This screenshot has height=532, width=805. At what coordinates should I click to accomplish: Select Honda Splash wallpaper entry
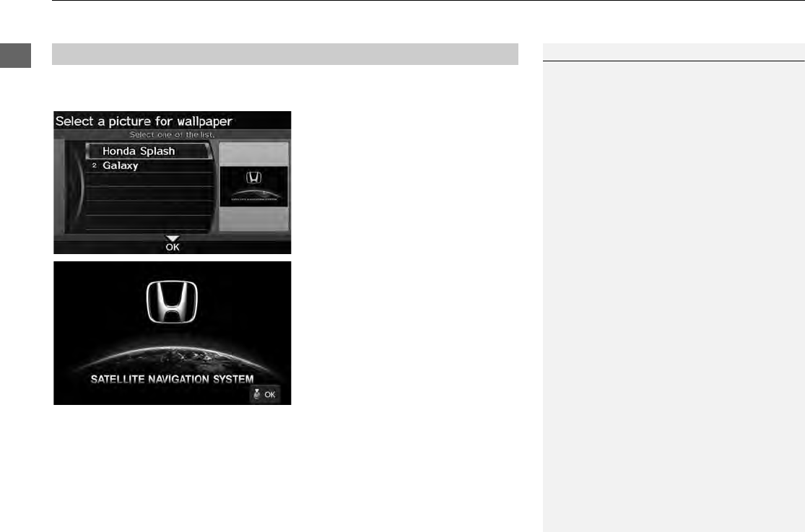pos(149,151)
